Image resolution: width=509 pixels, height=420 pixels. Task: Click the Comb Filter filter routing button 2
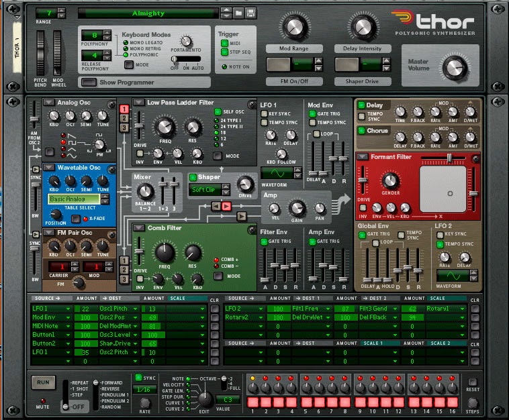(x=124, y=270)
